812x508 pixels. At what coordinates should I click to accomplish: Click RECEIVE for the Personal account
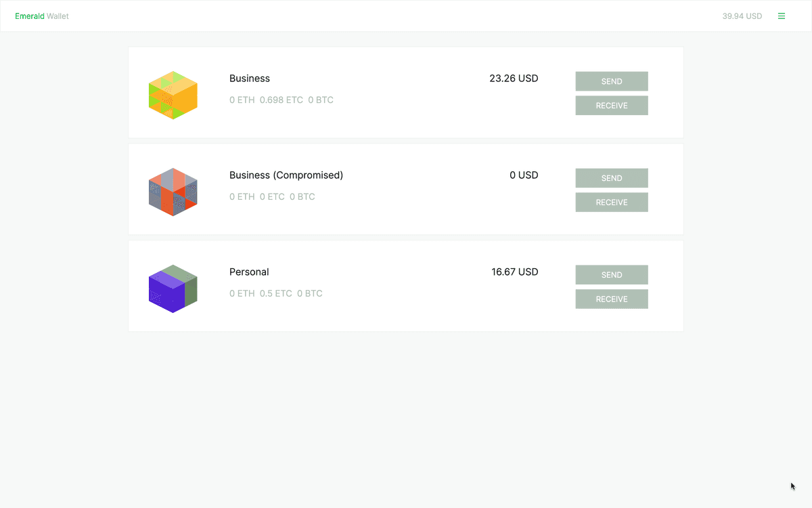(x=611, y=299)
